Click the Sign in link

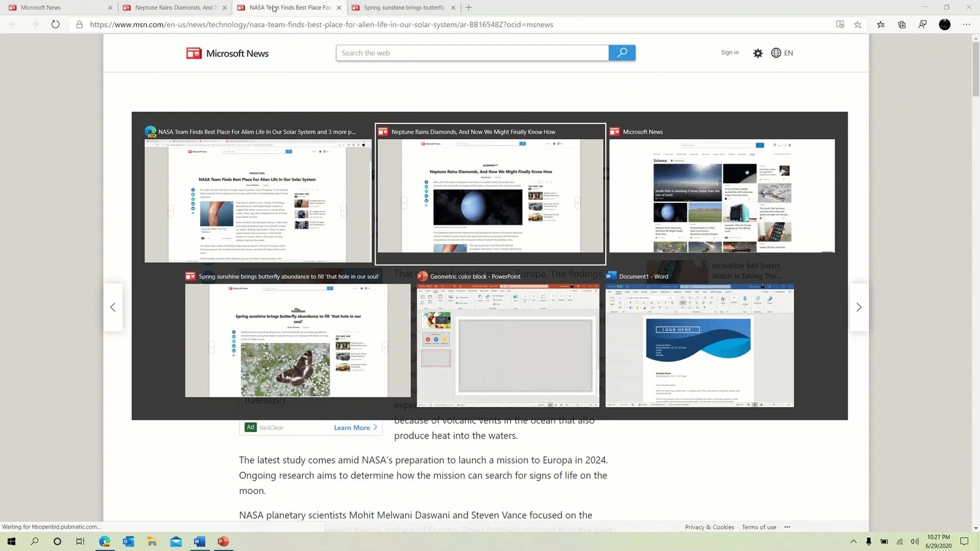[729, 53]
